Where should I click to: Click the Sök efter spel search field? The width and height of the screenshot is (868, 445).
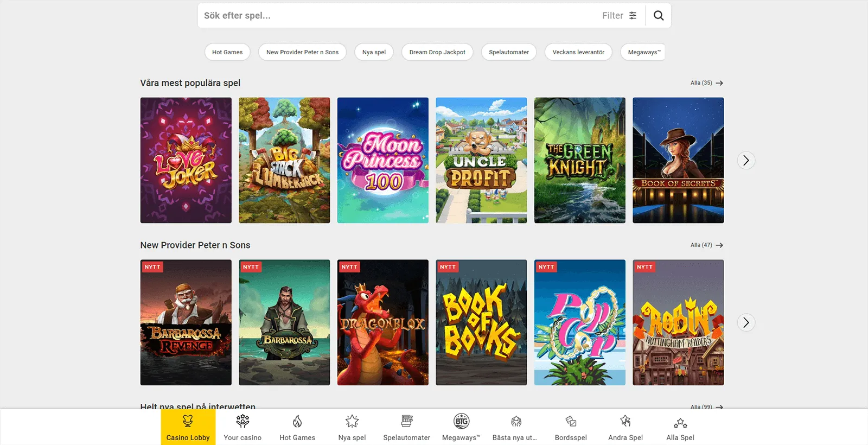[x=396, y=16]
